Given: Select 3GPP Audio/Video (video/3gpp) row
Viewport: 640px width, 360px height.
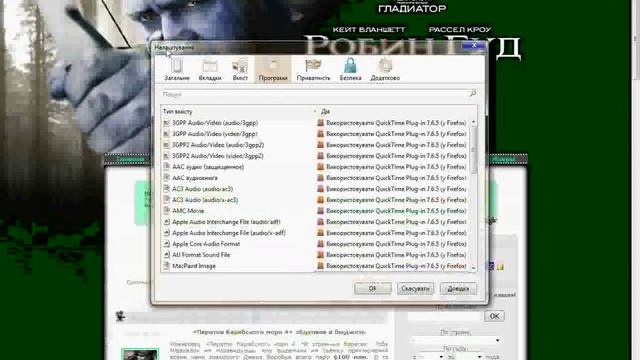Looking at the screenshot, I should tap(315, 134).
